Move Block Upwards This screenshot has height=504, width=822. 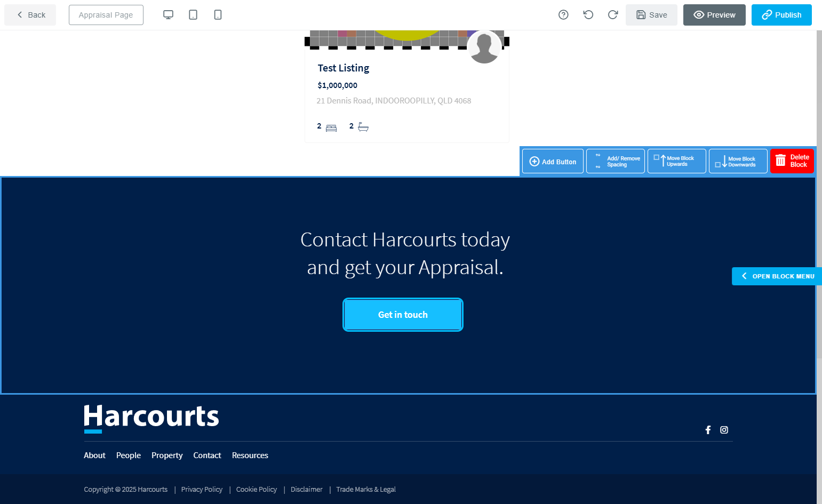tap(677, 161)
